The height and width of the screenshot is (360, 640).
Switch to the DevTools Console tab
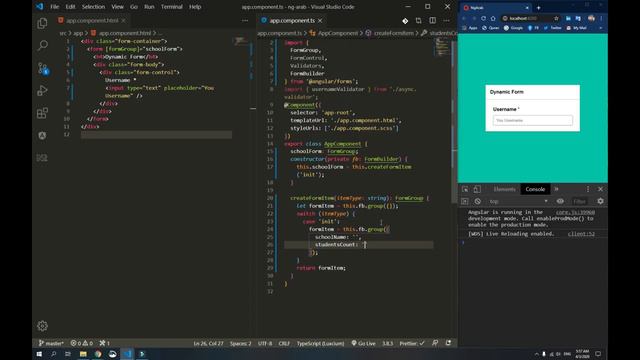pos(535,189)
